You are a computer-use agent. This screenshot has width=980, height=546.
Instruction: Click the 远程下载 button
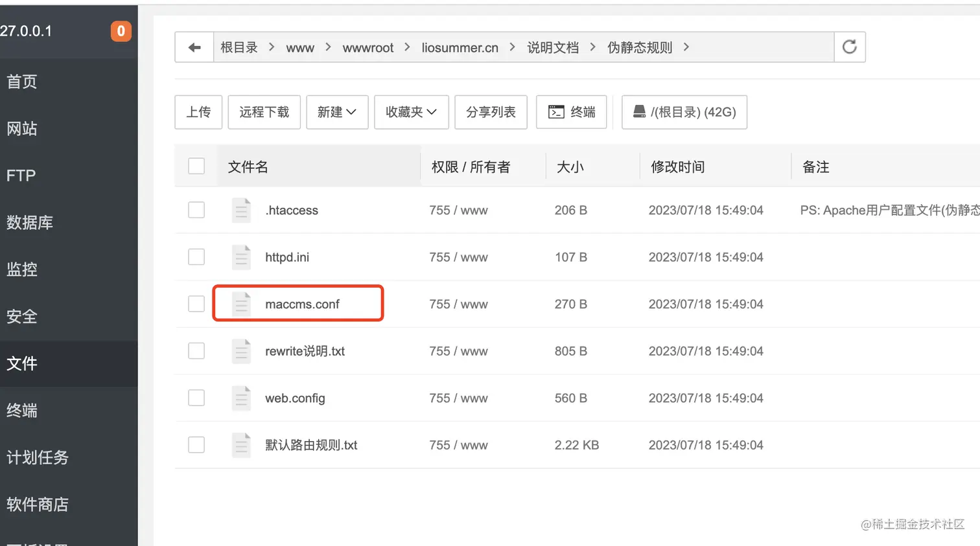pyautogui.click(x=264, y=112)
